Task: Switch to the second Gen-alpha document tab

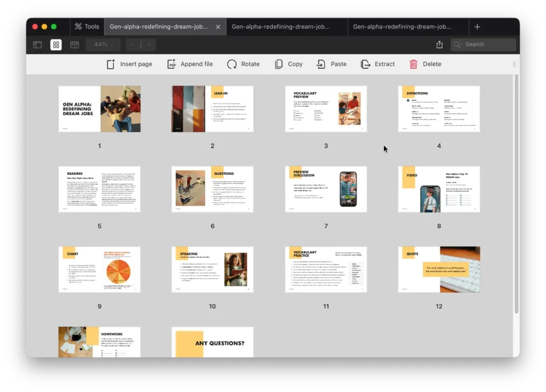Action: click(x=286, y=26)
